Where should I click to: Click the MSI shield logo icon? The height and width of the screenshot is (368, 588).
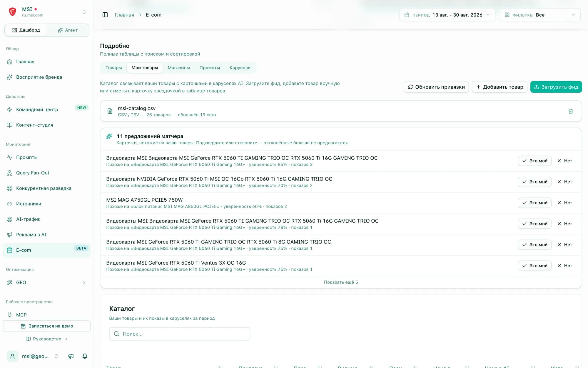click(x=12, y=12)
